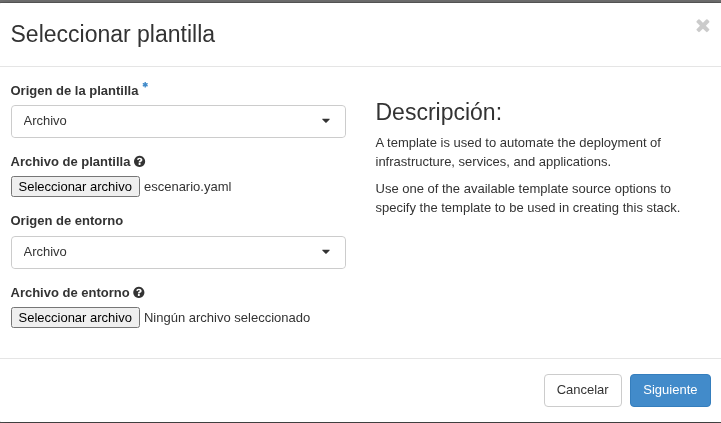721x423 pixels.
Task: Click the Archivo de plantilla label
Action: coord(71,162)
